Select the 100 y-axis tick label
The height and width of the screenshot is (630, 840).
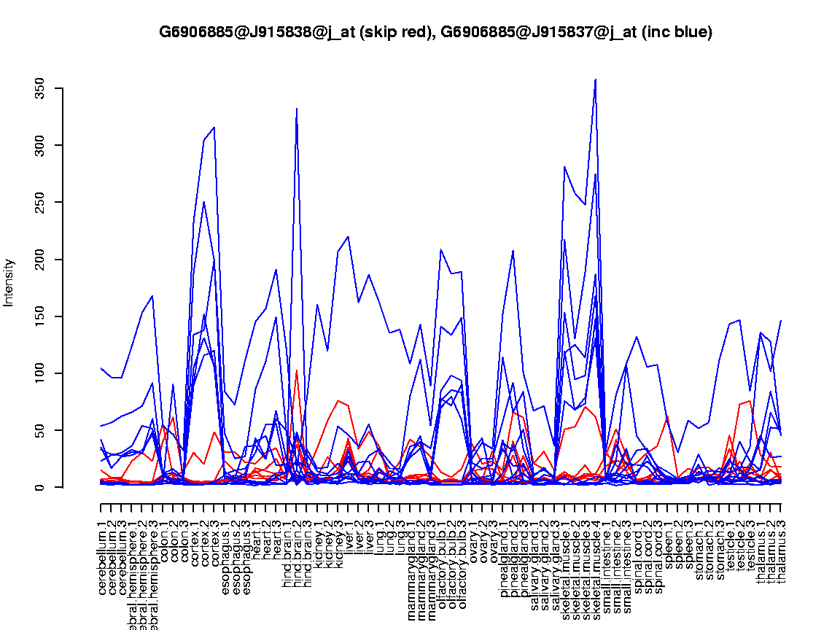41,373
